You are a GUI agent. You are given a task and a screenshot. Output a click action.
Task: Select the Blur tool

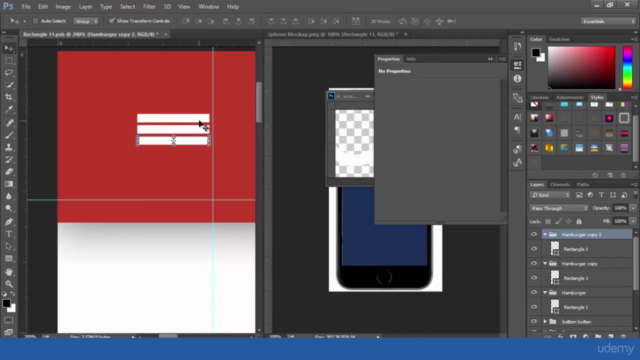coord(9,196)
